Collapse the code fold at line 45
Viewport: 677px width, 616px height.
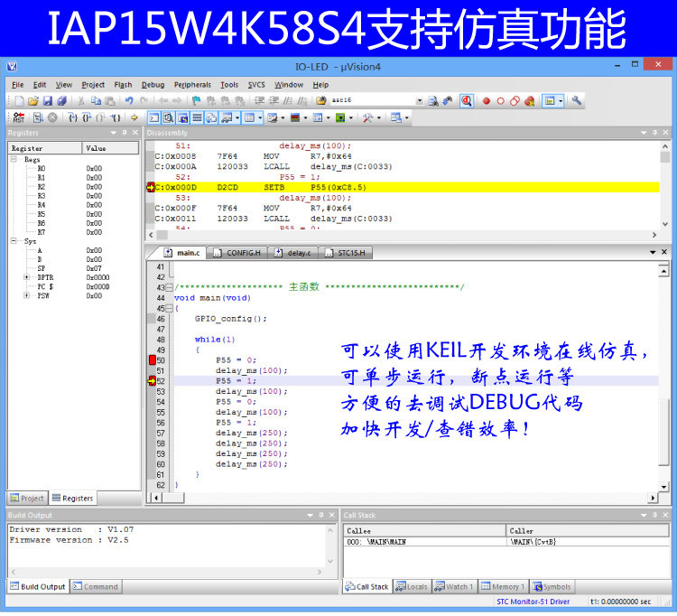[170, 308]
